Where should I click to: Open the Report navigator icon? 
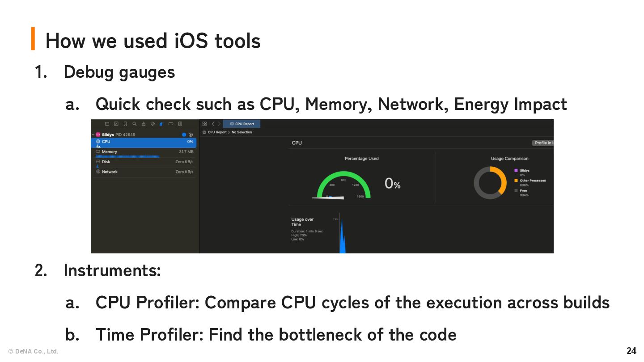click(180, 124)
